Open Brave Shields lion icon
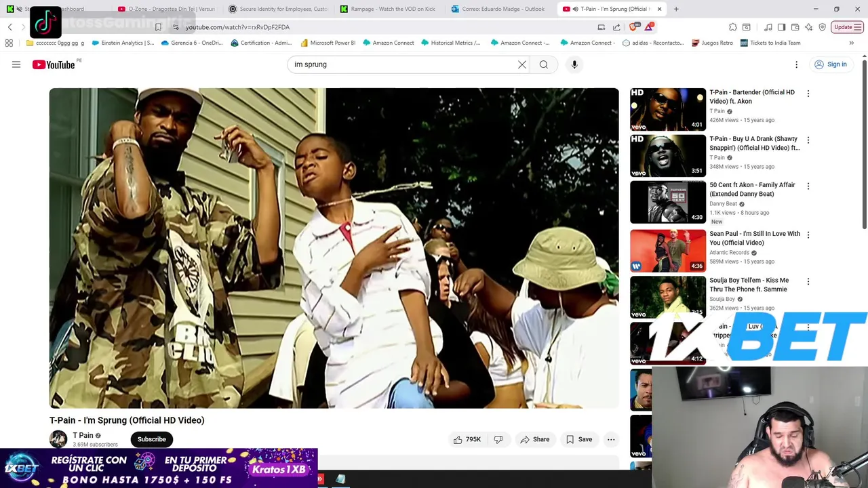The image size is (868, 488). (634, 27)
